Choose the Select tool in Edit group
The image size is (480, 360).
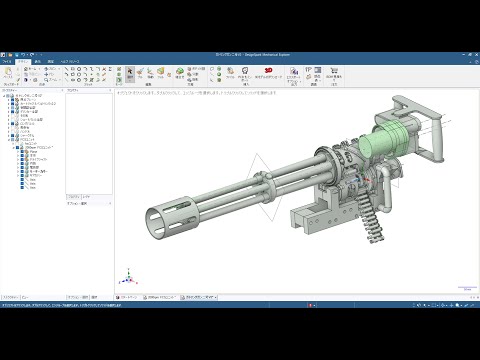130,73
